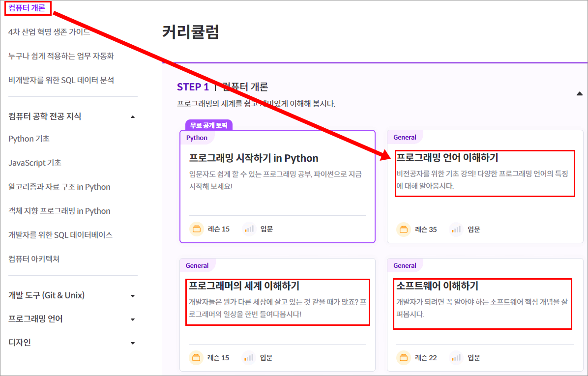
Task: Open 컴퓨터 개론 in the sidebar
Action: (x=27, y=7)
